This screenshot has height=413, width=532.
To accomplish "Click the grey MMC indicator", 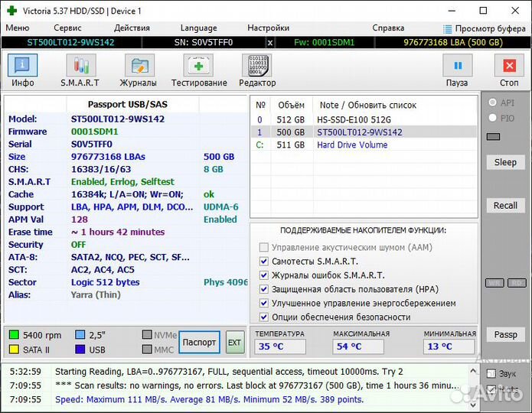I will pos(147,349).
